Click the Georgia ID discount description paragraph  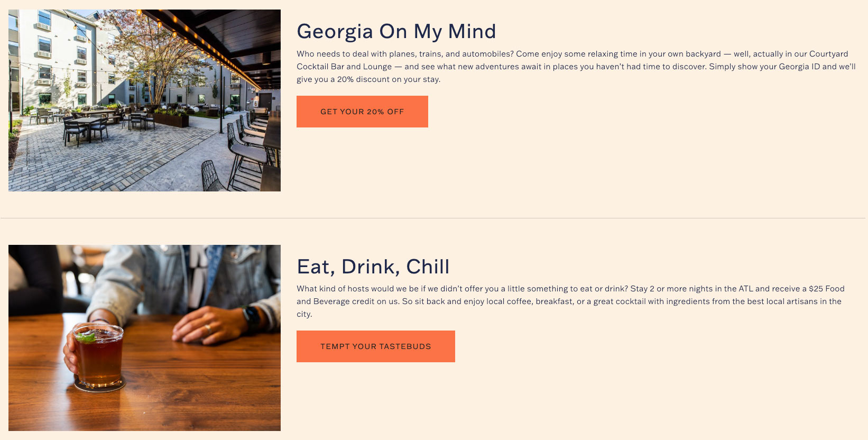click(576, 67)
